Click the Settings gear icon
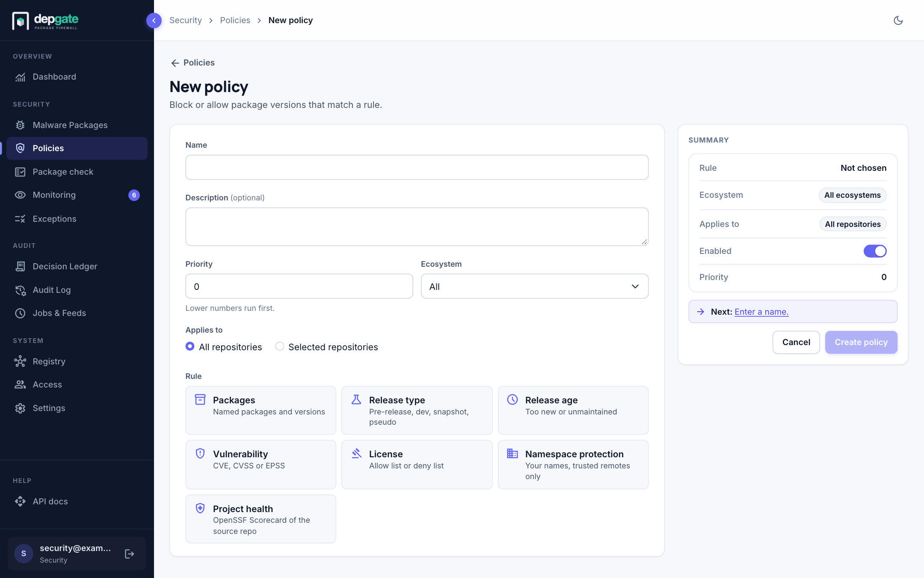924x578 pixels. coord(20,408)
